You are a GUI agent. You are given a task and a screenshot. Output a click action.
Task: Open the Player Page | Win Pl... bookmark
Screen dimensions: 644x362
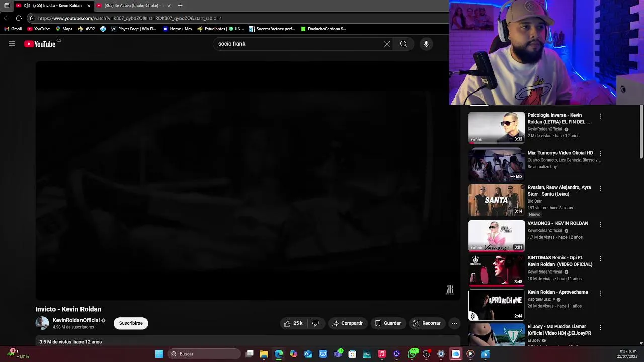(133, 29)
